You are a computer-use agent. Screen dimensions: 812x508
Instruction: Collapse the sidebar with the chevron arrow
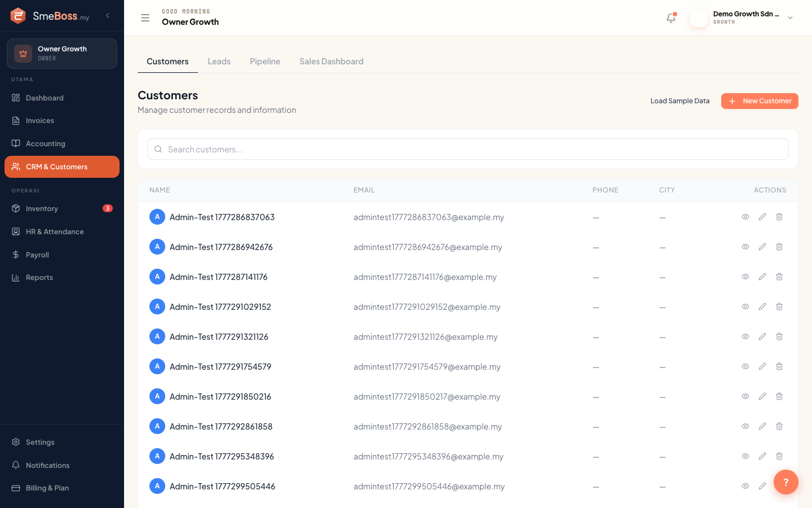108,16
